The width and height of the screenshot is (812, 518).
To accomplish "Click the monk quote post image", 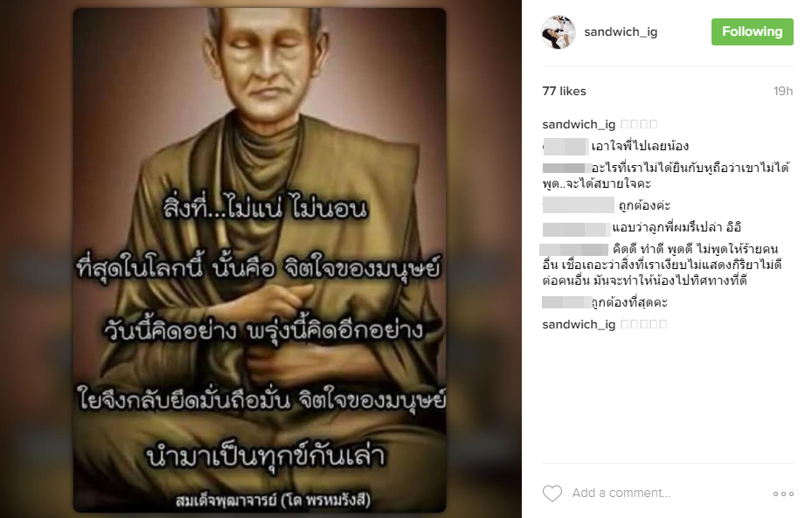I will (260, 259).
